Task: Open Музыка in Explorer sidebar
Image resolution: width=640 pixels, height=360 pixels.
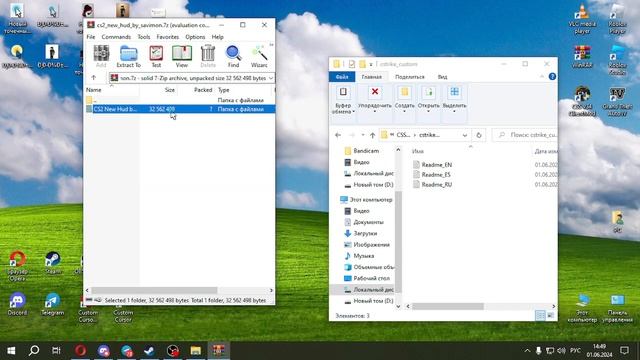Action: (x=363, y=256)
